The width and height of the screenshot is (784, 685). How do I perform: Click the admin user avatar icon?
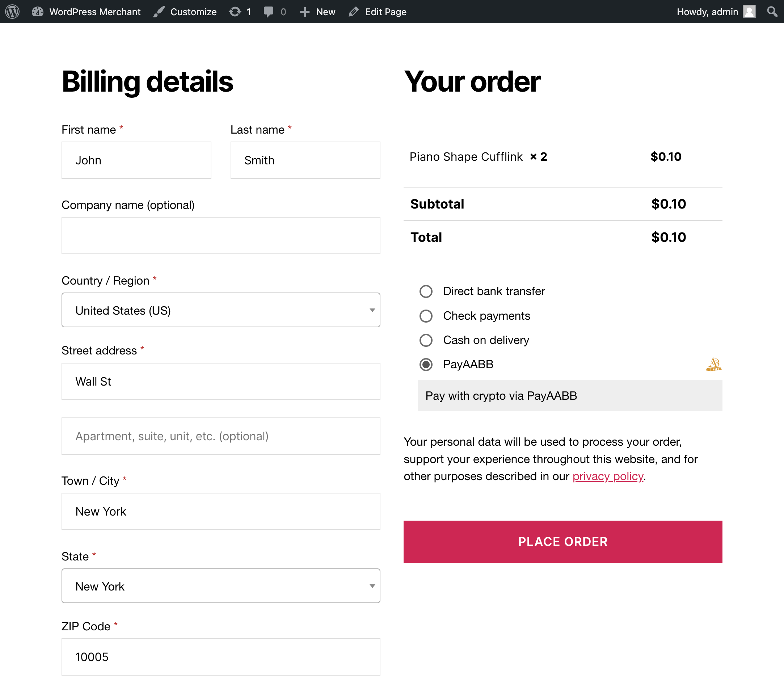[x=749, y=12]
